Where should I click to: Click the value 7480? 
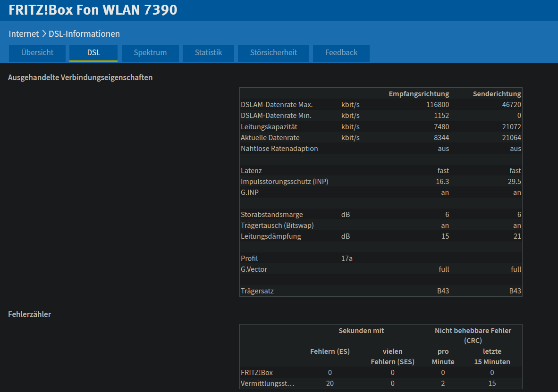point(441,126)
